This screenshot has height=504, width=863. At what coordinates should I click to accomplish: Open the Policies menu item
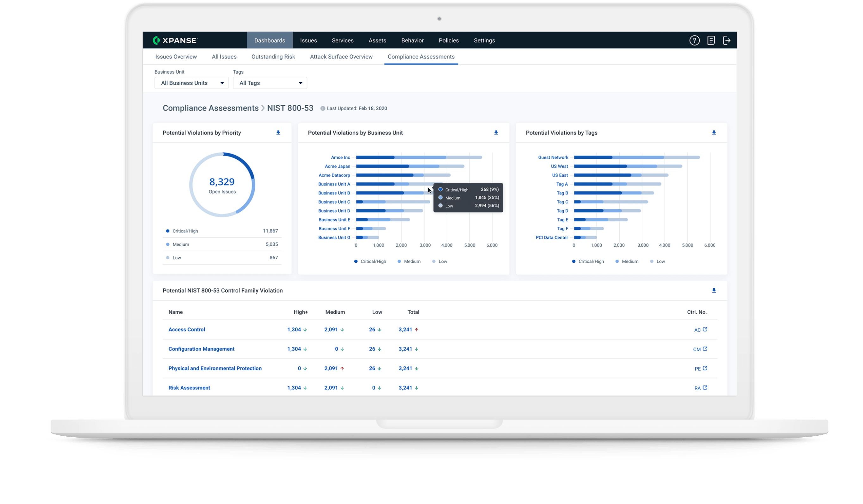(448, 40)
